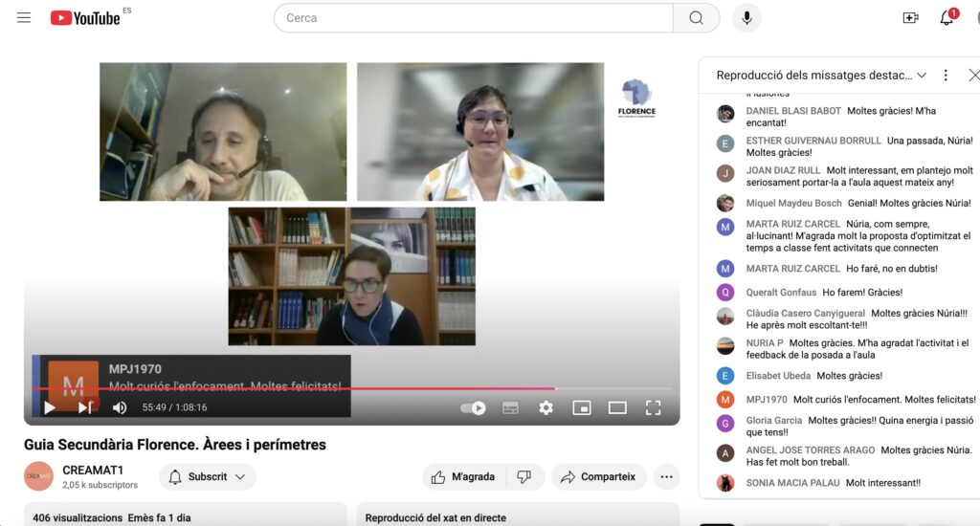Open the YouTube hamburger guide menu
This screenshot has width=980, height=526.
coord(24,17)
